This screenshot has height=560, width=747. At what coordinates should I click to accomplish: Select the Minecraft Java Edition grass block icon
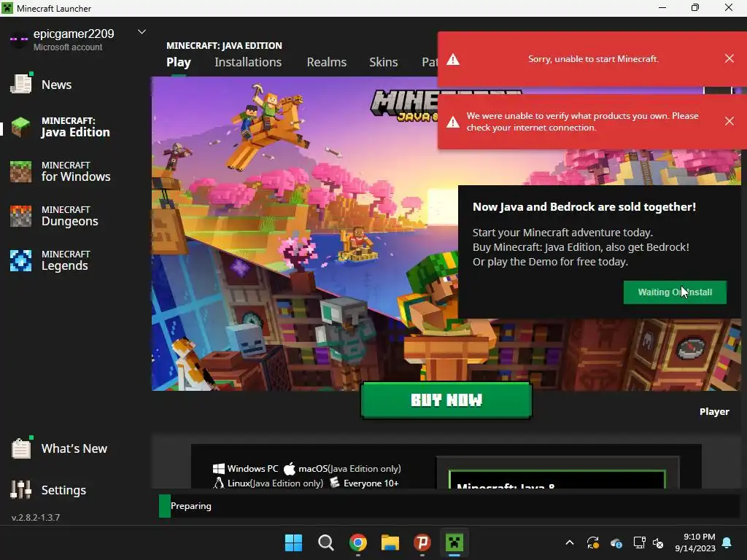click(21, 127)
